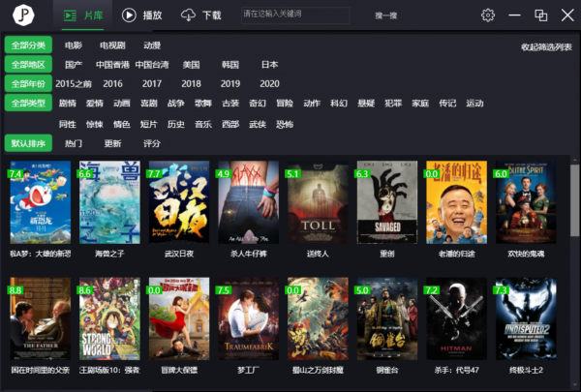Open the Savaged 重创 poster
The height and width of the screenshot is (392, 581).
click(387, 202)
